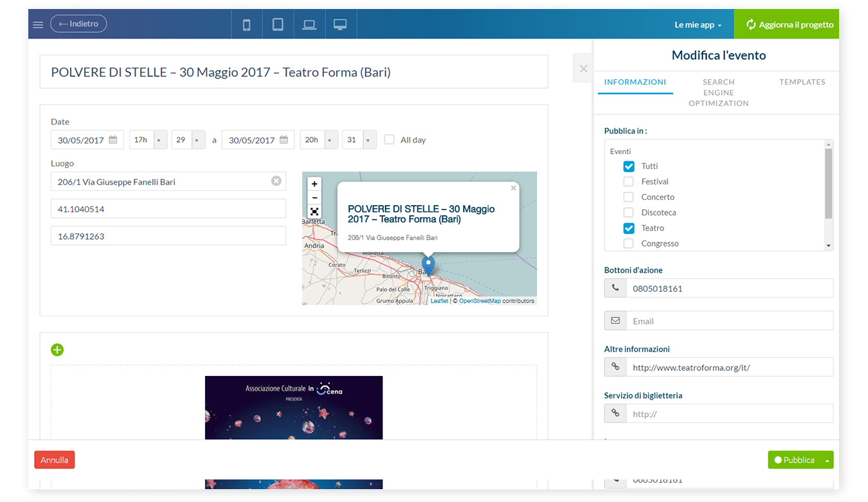Click the event poster image

click(x=294, y=408)
